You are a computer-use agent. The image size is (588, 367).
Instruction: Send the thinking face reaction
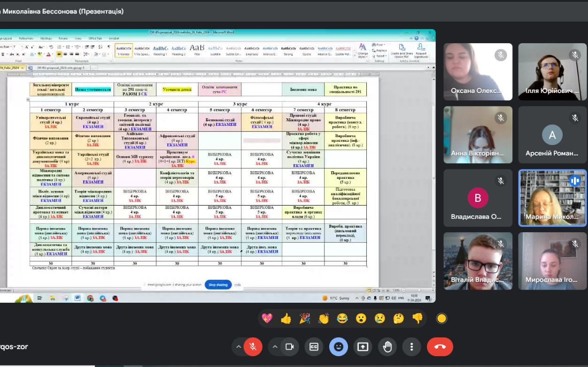click(x=399, y=318)
